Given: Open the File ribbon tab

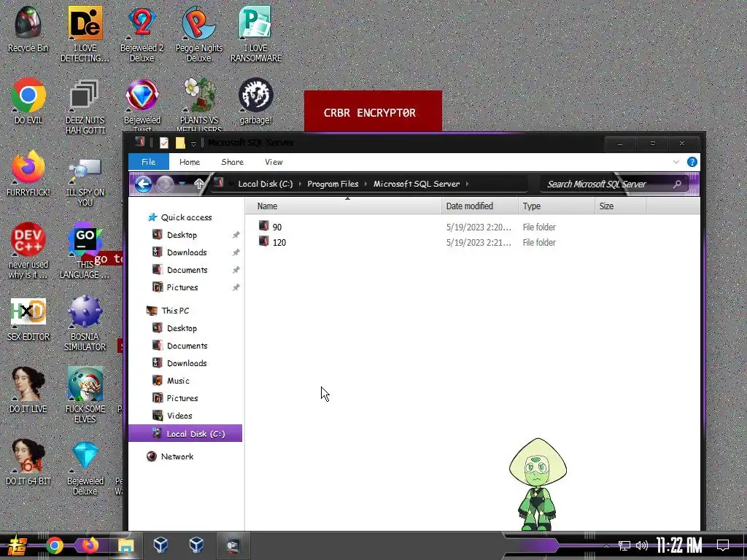Looking at the screenshot, I should click(148, 162).
